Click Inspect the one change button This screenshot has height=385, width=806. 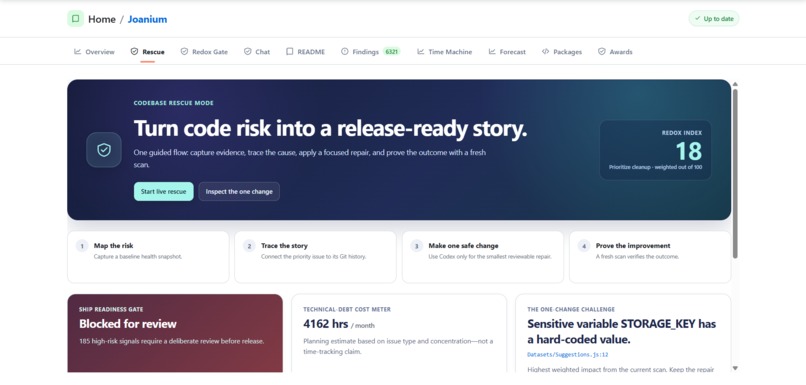[x=239, y=191]
